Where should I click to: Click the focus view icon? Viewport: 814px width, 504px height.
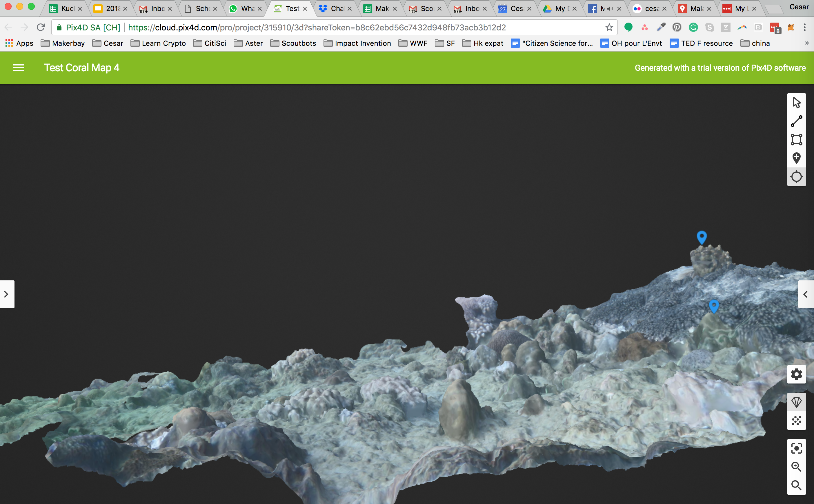(797, 448)
